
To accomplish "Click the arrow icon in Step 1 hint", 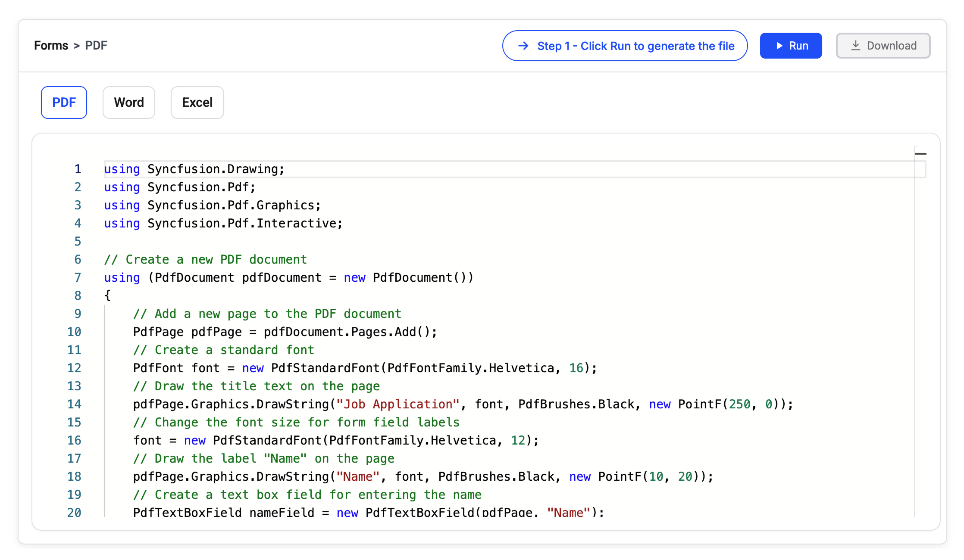I will click(x=523, y=46).
